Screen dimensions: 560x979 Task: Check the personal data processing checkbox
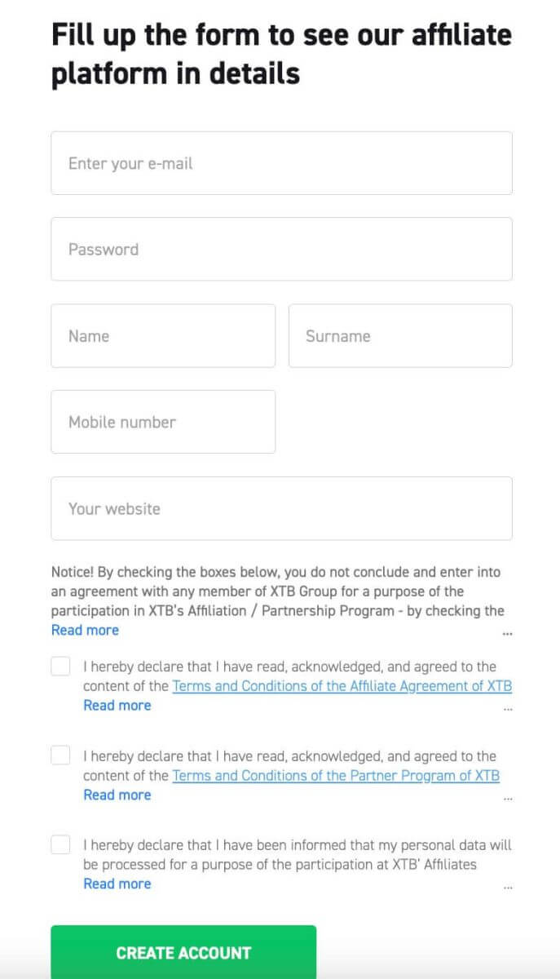point(60,845)
